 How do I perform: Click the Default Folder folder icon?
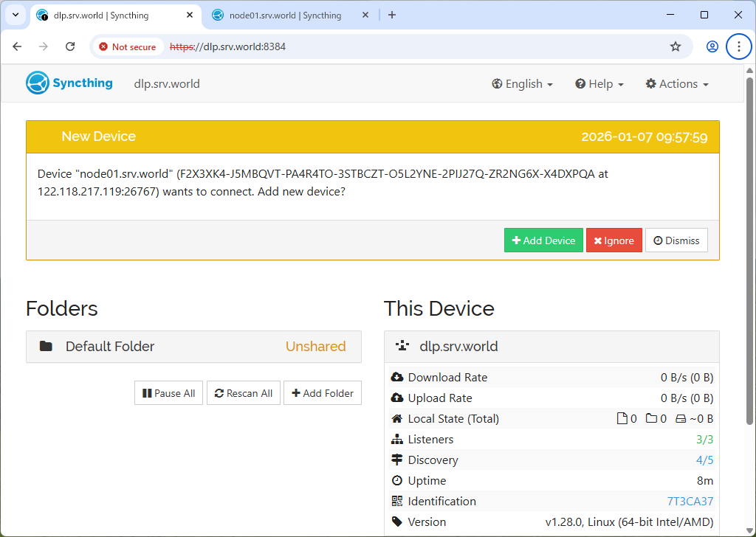tap(46, 346)
